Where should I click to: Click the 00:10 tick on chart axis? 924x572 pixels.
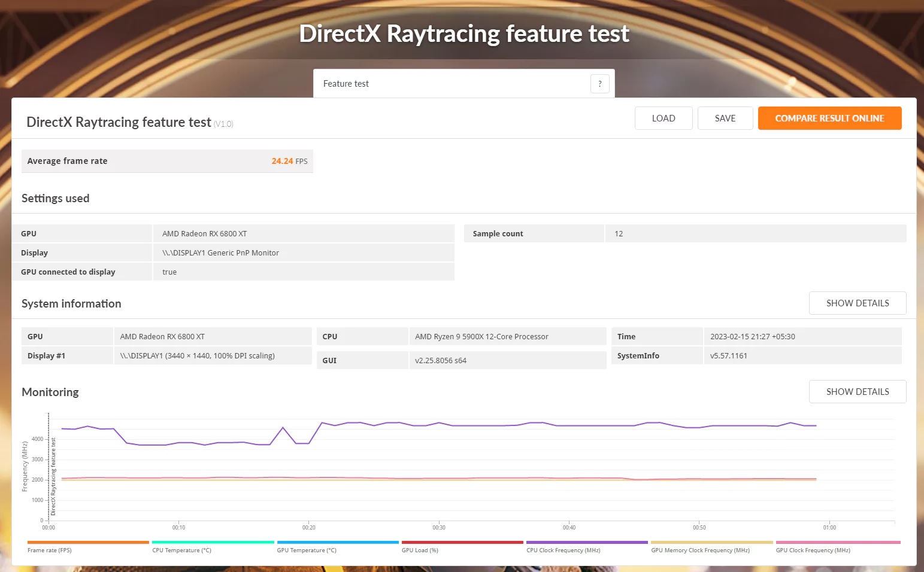pyautogui.click(x=178, y=527)
